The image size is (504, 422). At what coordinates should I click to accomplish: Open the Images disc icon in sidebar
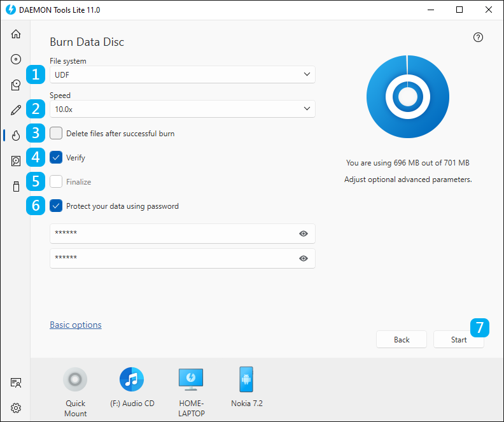tap(16, 59)
